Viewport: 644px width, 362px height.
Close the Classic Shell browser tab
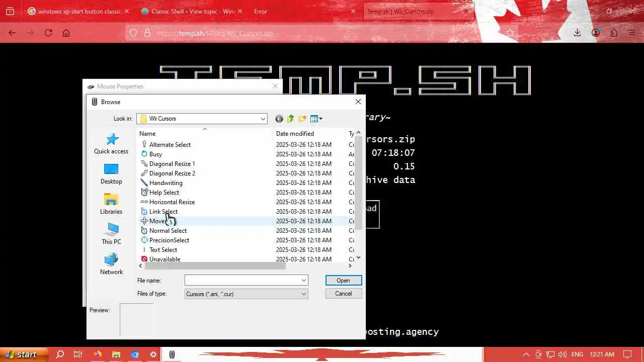240,11
